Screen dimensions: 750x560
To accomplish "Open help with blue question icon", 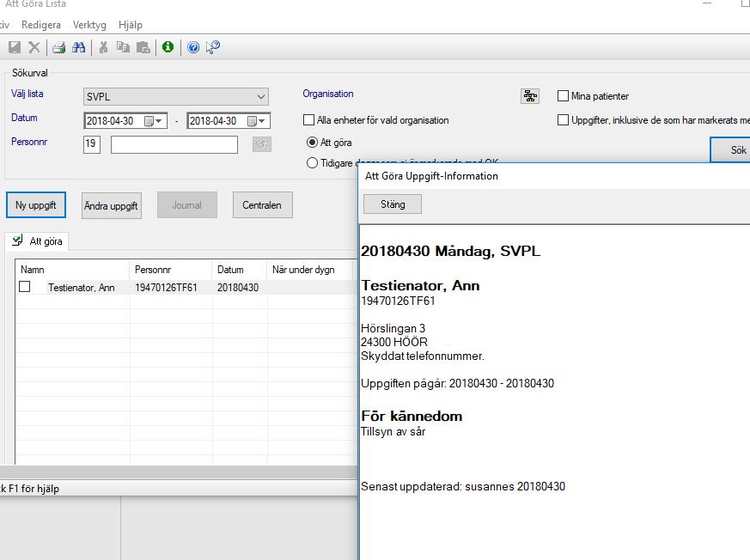I will tap(193, 47).
